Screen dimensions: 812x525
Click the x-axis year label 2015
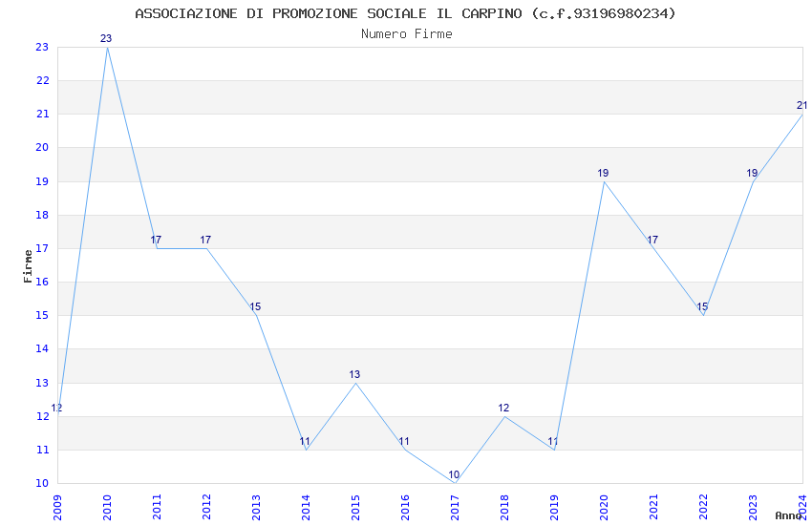355,508
